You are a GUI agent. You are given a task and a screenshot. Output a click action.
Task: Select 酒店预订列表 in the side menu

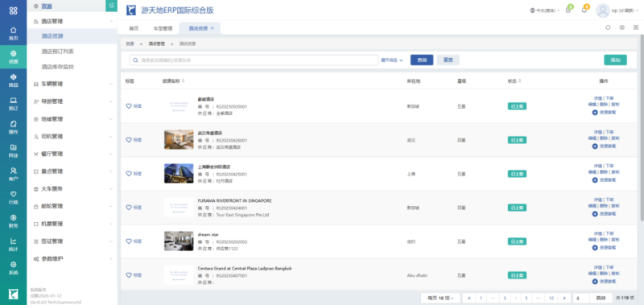pyautogui.click(x=57, y=52)
